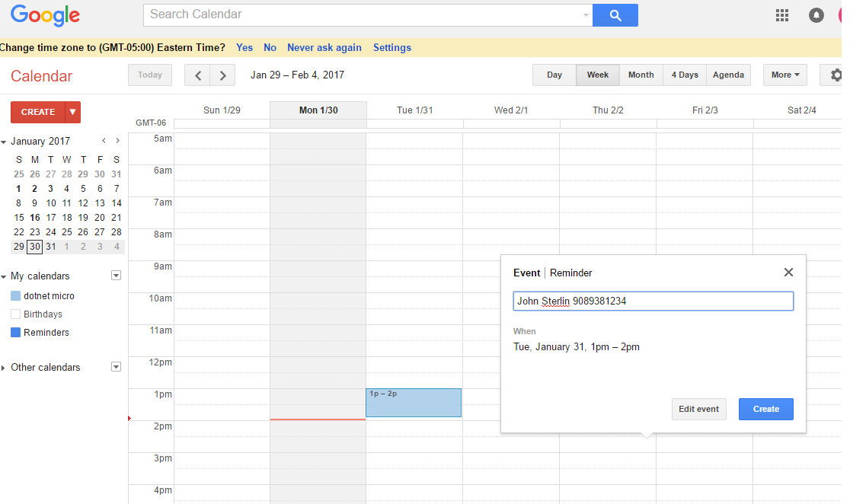This screenshot has height=504, width=866.
Task: Click the Sat 2/4 column header
Action: (801, 110)
